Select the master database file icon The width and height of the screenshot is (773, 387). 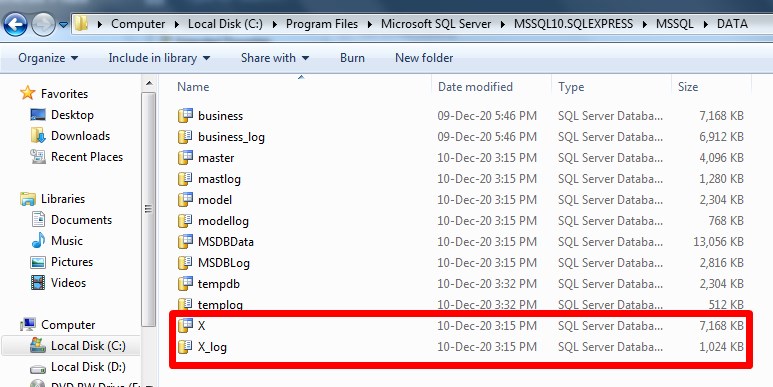pos(185,158)
